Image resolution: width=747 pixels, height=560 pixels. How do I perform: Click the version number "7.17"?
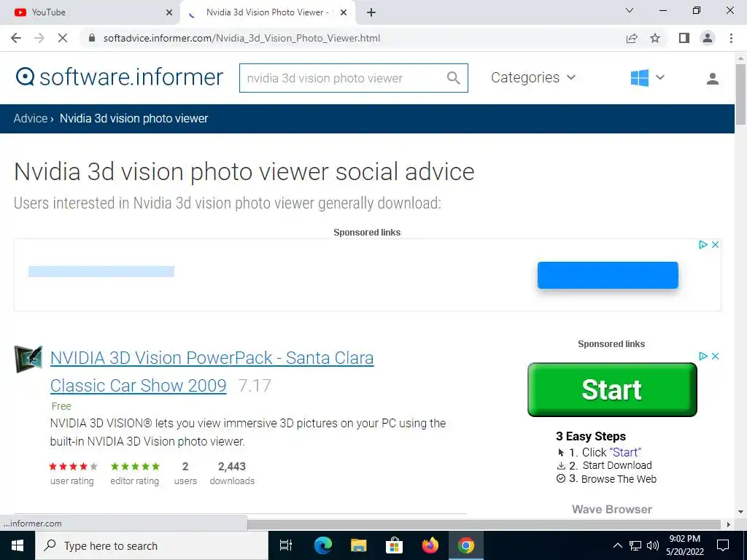tap(255, 385)
